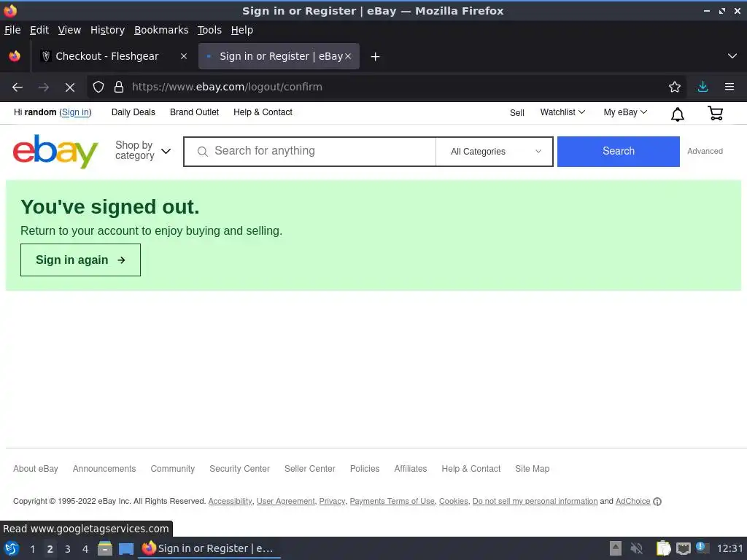
Task: Click the network tray icon
Action: pos(684,548)
